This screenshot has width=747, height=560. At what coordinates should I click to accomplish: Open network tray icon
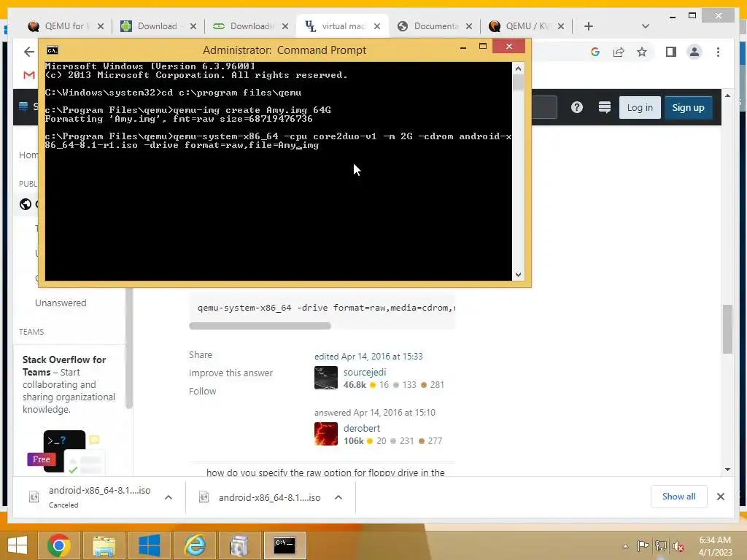(x=661, y=545)
